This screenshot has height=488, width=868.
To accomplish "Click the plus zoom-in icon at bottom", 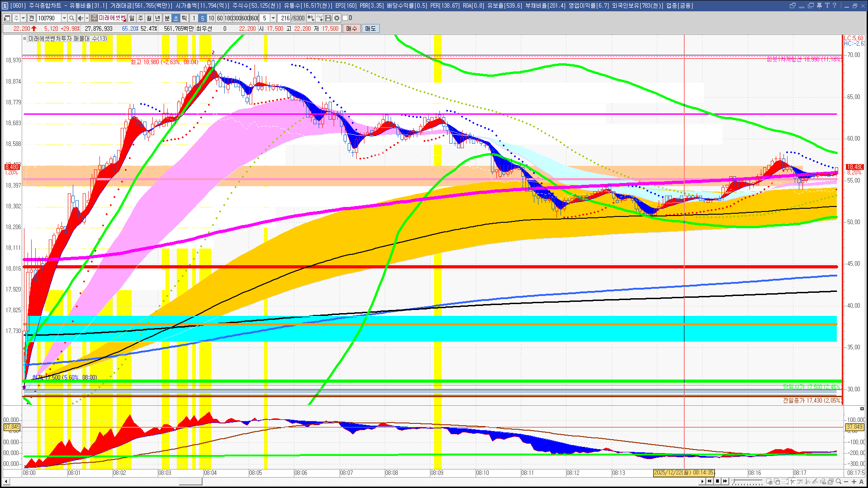I will (x=854, y=482).
